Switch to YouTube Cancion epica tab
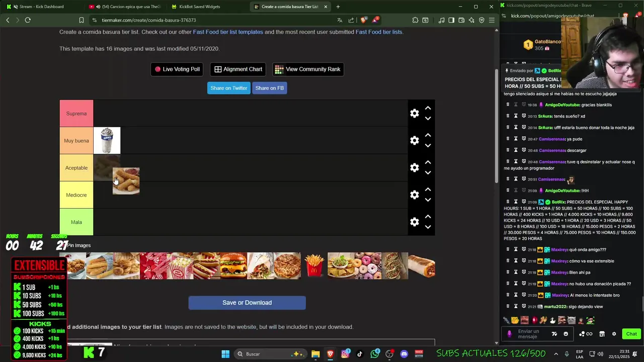644x362 pixels. (124, 7)
